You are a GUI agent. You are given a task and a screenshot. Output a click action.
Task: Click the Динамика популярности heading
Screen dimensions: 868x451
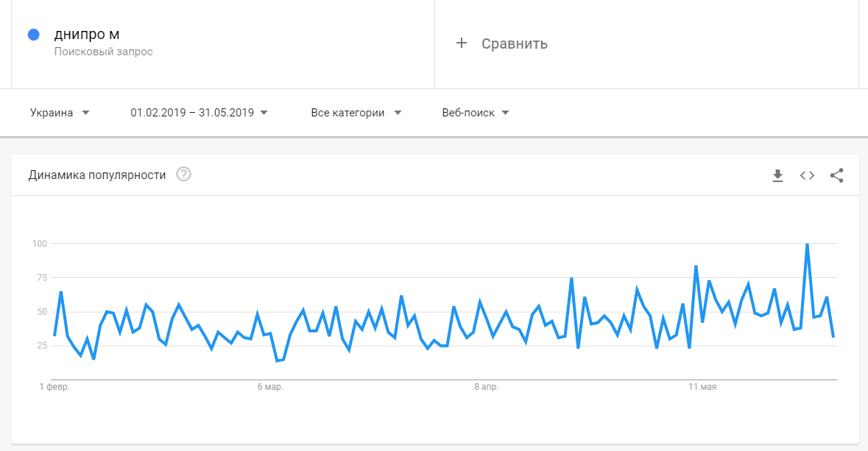(x=97, y=175)
